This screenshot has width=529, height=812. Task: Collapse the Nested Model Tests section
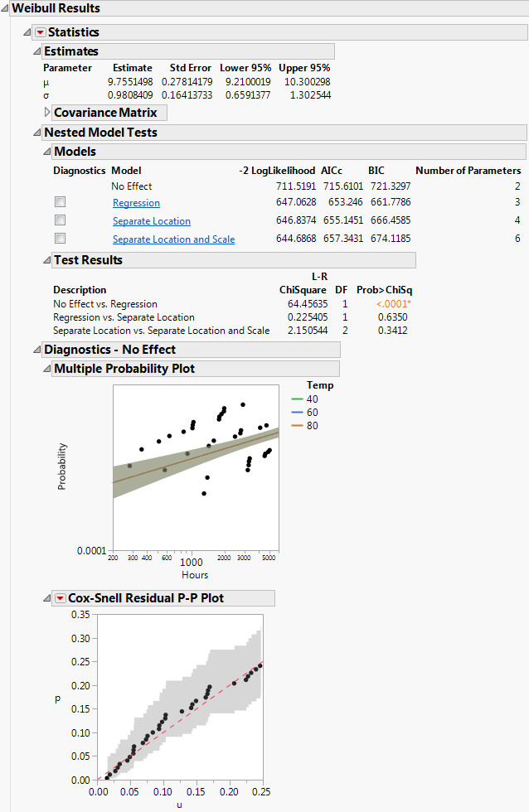pyautogui.click(x=36, y=133)
